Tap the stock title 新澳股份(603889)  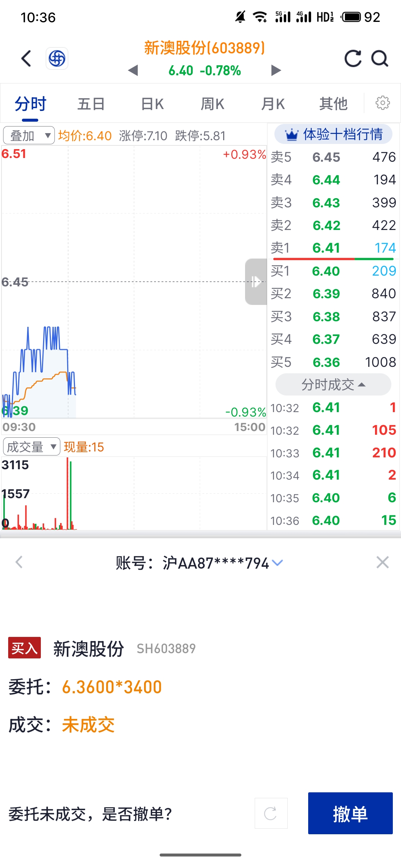coord(205,48)
